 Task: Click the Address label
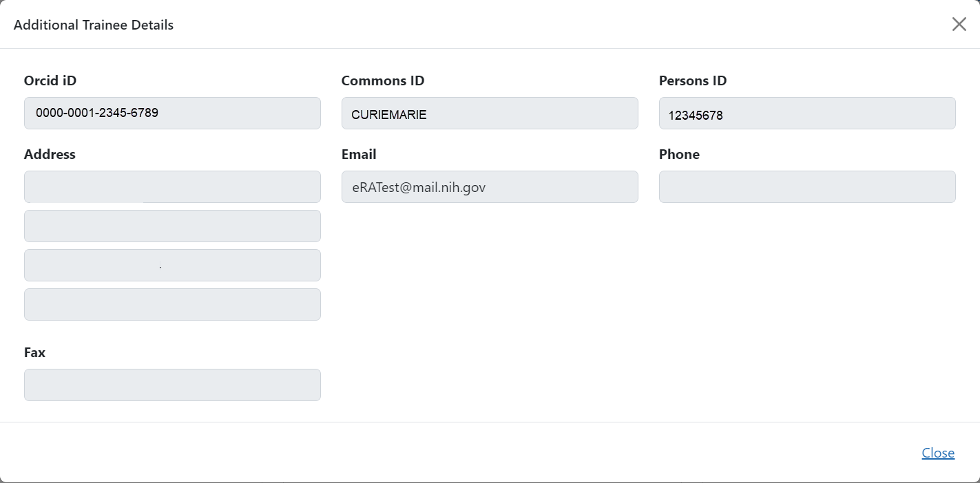(x=50, y=154)
